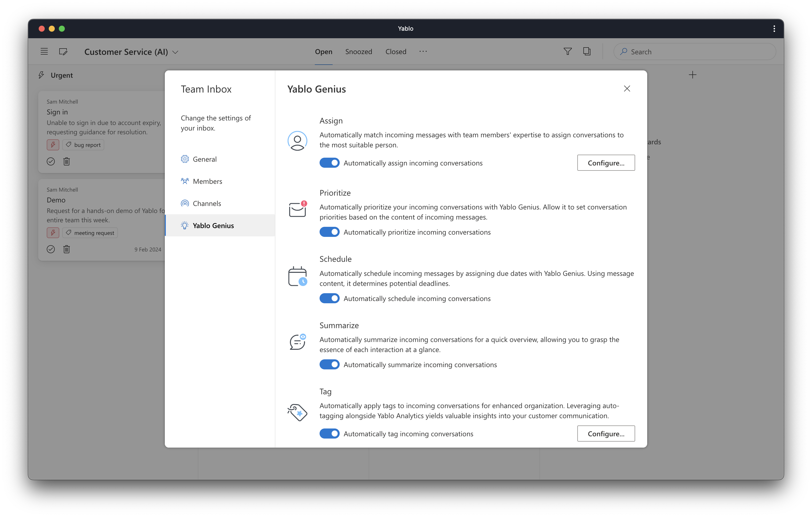Viewport: 812px width, 517px height.
Task: Click the Tag label icon
Action: tap(297, 412)
